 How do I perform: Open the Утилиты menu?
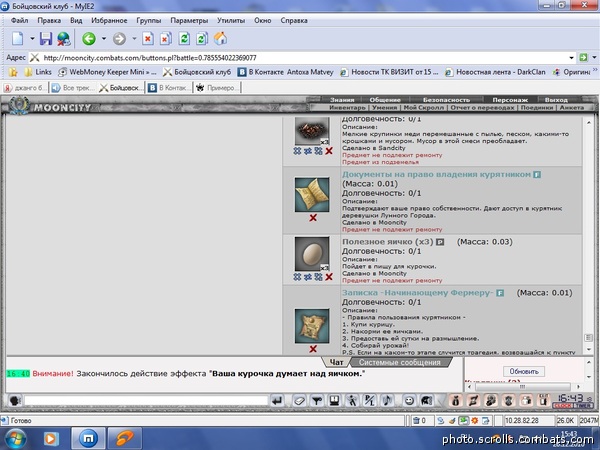click(x=231, y=21)
